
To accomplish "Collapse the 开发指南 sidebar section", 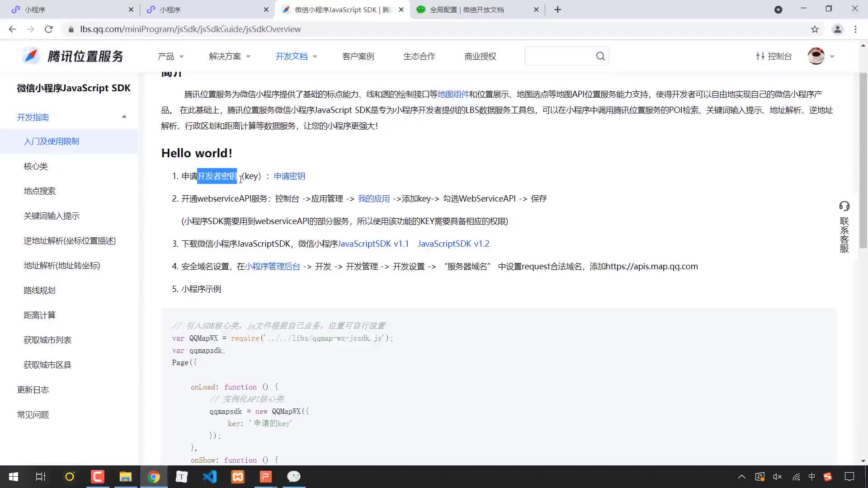I will click(x=124, y=117).
